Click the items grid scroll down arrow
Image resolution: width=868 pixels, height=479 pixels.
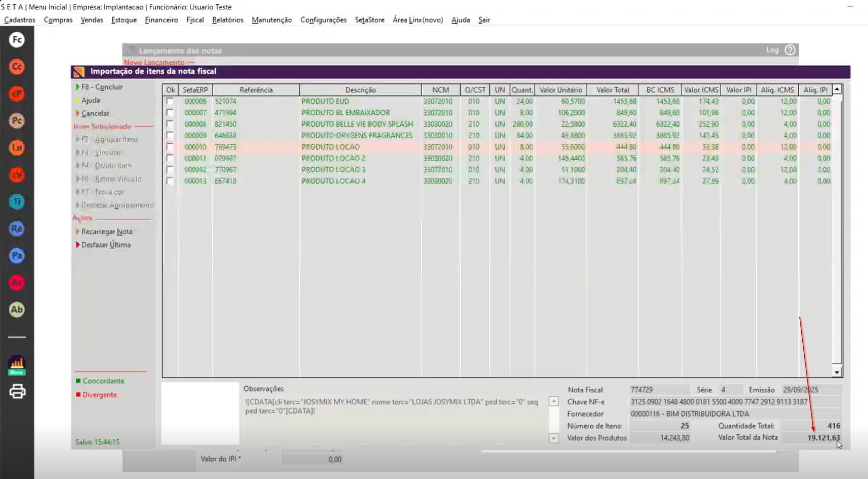pos(837,372)
